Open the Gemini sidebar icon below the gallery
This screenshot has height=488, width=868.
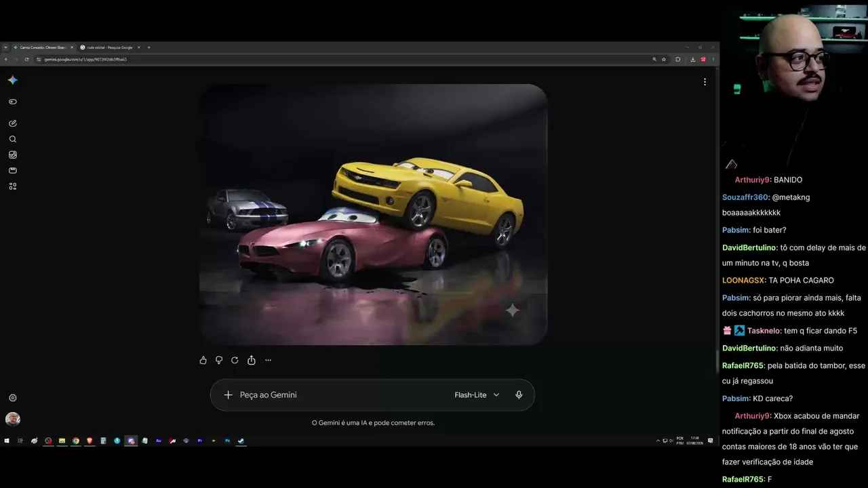coord(12,171)
